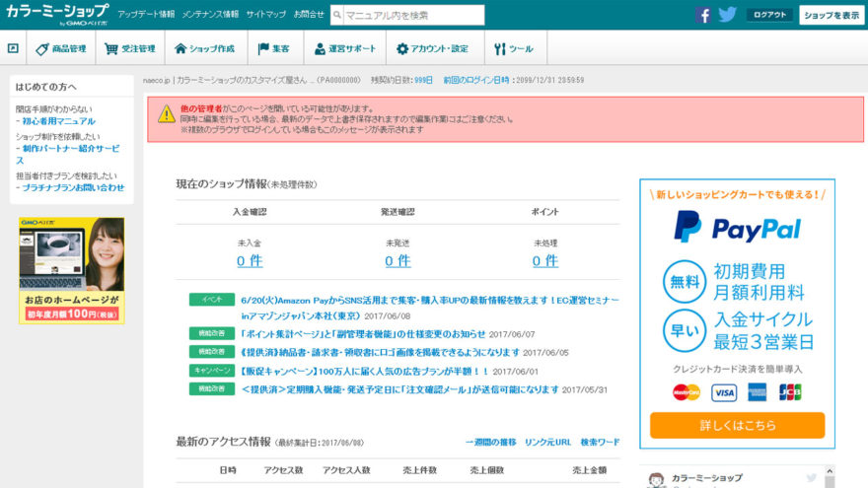Open 商品管理 menu
Image resolution: width=868 pixels, height=488 pixels.
(61, 48)
